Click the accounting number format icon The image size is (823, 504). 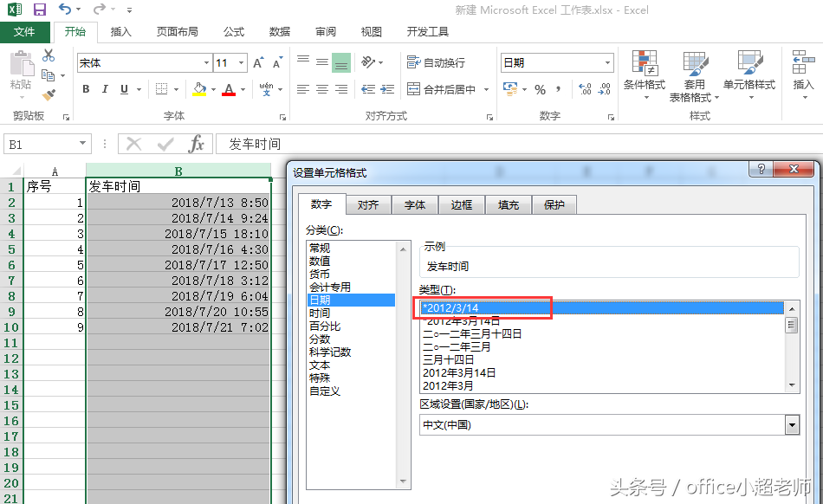click(x=509, y=88)
